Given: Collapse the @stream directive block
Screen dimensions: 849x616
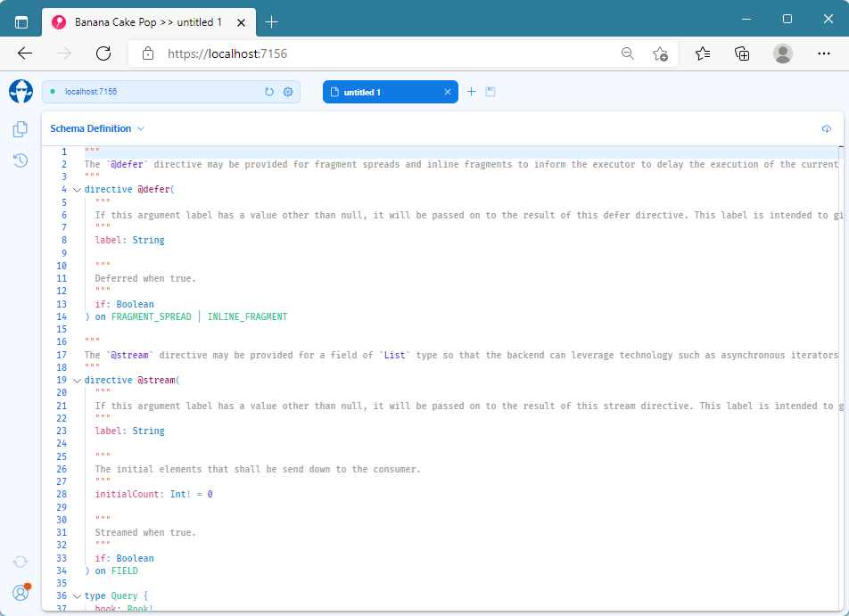Looking at the screenshot, I should point(77,380).
